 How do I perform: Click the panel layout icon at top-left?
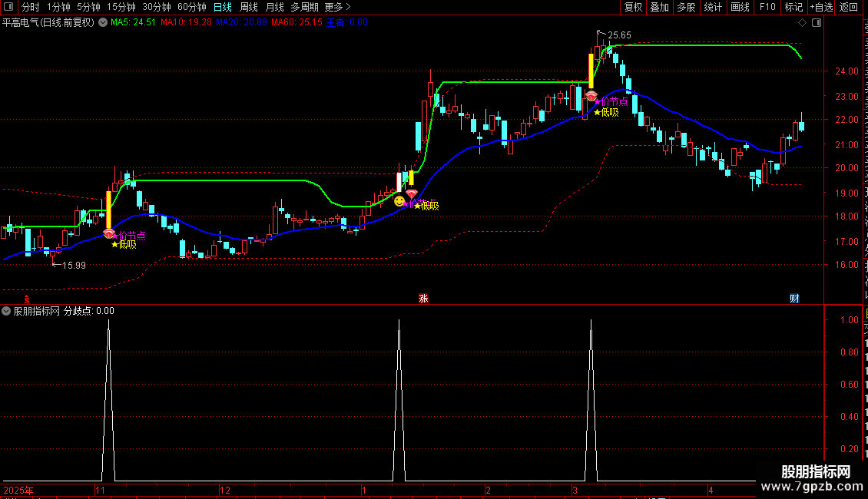[8, 7]
